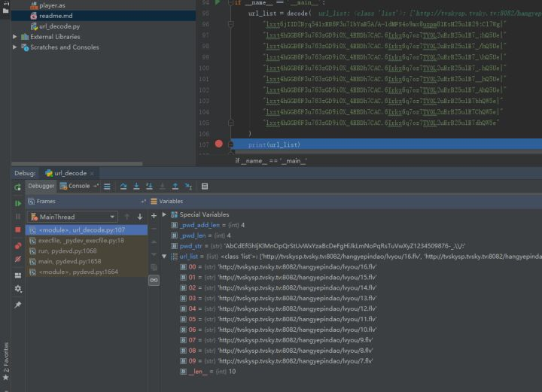542x392 pixels.
Task: Select frame <module>, url_decode.py:107
Action: [87, 230]
